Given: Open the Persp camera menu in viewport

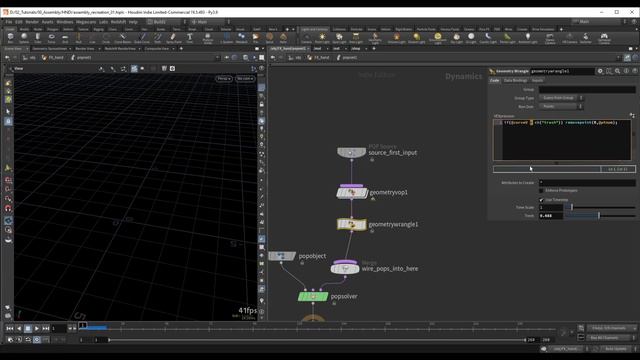Looking at the screenshot, I should point(224,78).
